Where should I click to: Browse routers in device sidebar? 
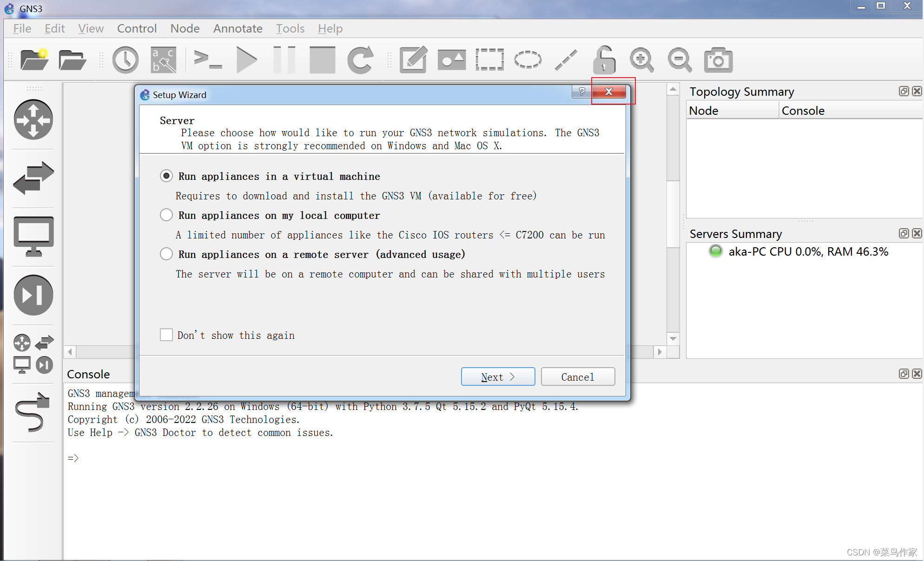click(33, 120)
